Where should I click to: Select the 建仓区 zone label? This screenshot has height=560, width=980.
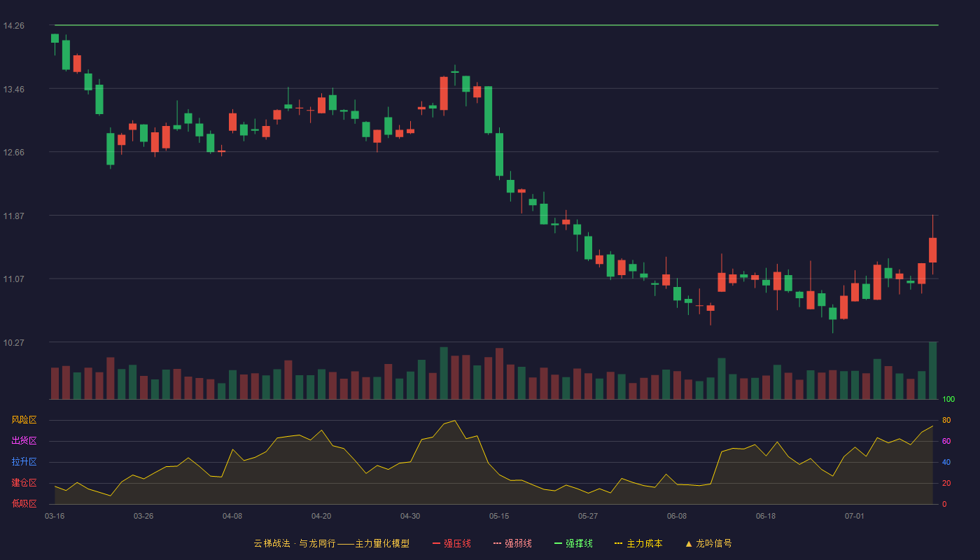point(24,483)
